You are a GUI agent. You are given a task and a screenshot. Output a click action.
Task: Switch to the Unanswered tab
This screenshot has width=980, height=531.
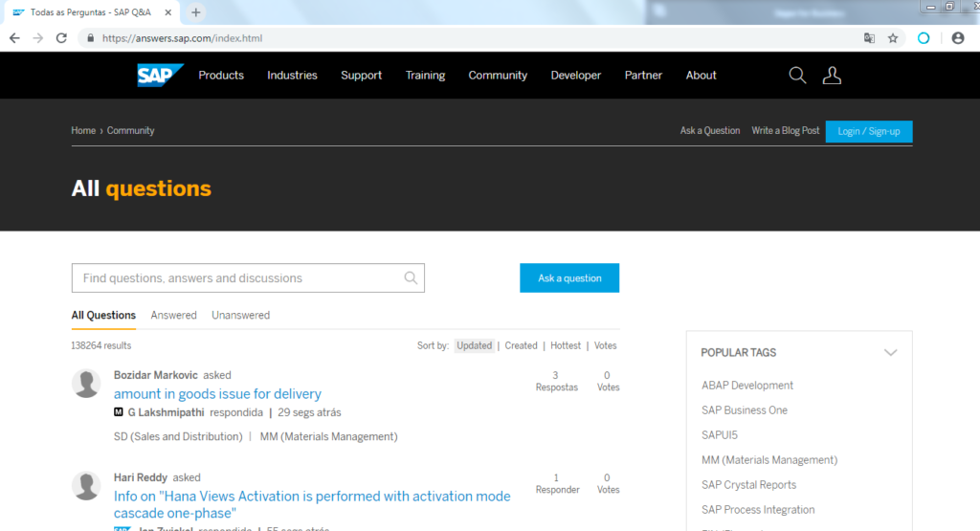(x=240, y=315)
